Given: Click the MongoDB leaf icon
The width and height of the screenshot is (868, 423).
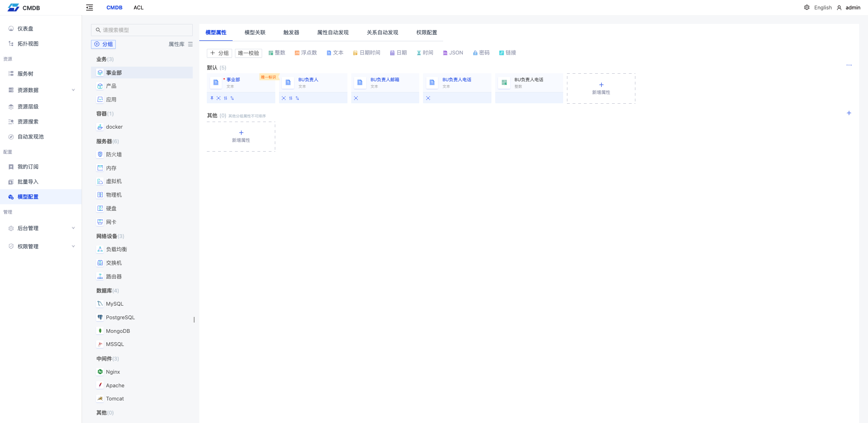Looking at the screenshot, I should [100, 331].
